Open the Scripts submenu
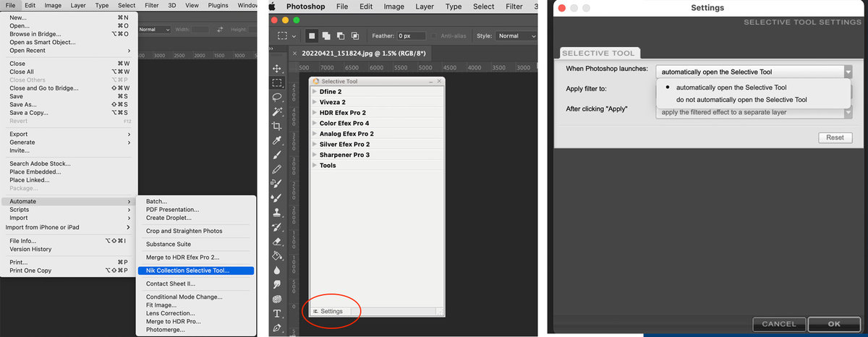Viewport: 868px width, 337px height. tap(69, 210)
